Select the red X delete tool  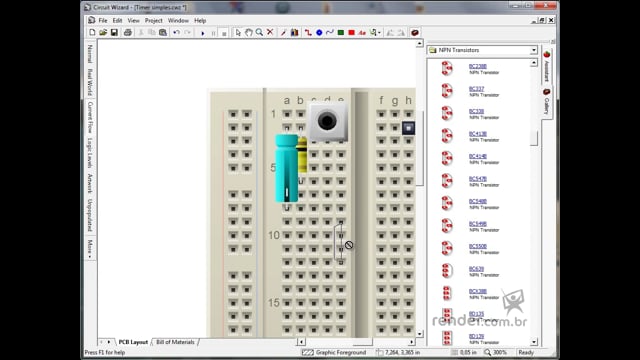coord(270,32)
